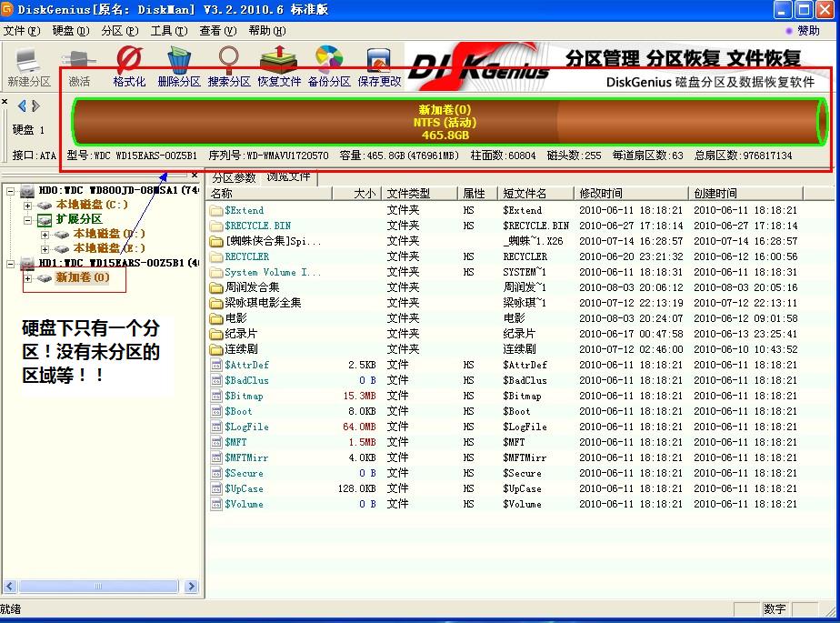Select the $MFTMirr file name
Viewport: 840px width, 623px height.
246,457
